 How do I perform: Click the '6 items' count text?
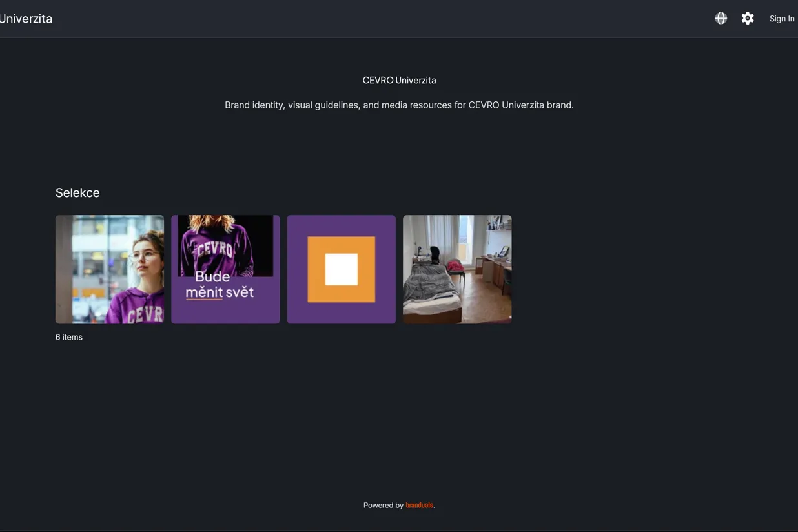(x=69, y=337)
